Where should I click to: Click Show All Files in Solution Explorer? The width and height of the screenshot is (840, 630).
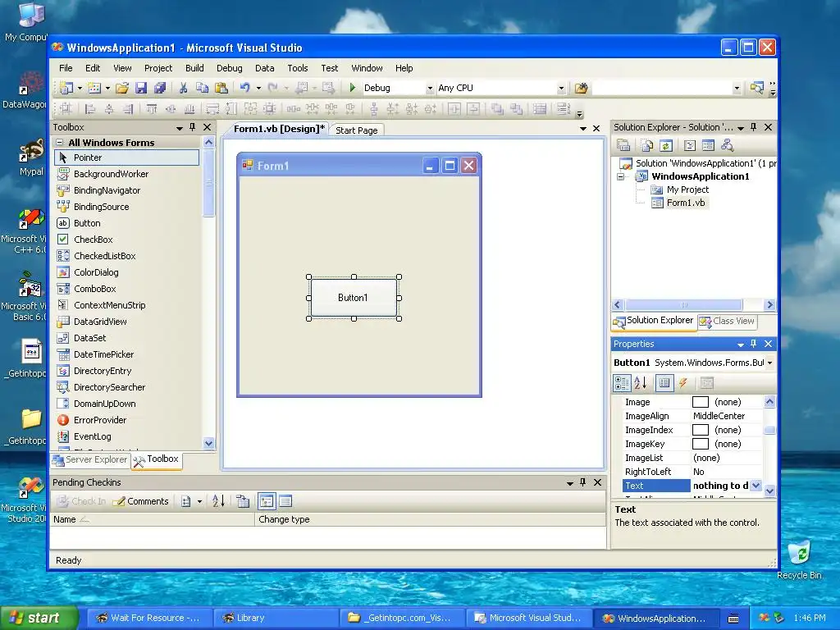646,145
